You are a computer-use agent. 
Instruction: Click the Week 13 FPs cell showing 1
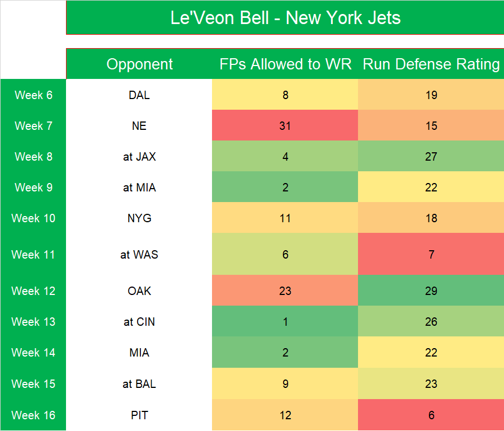pyautogui.click(x=285, y=322)
